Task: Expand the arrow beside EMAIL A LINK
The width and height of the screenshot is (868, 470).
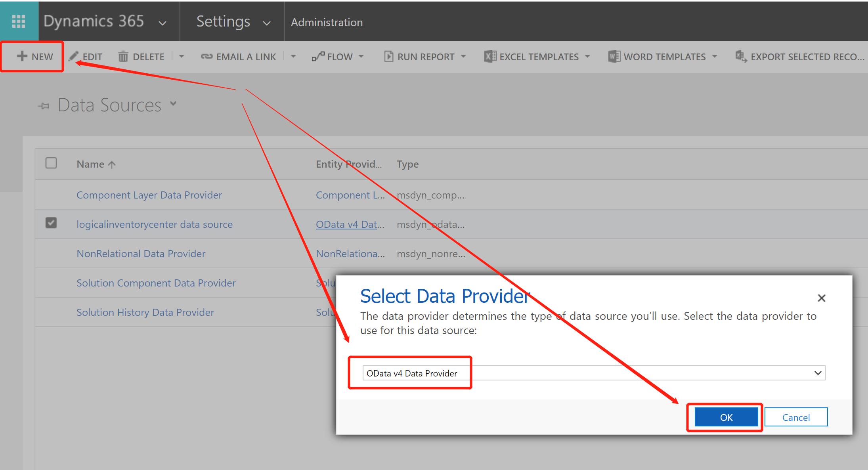Action: [293, 56]
